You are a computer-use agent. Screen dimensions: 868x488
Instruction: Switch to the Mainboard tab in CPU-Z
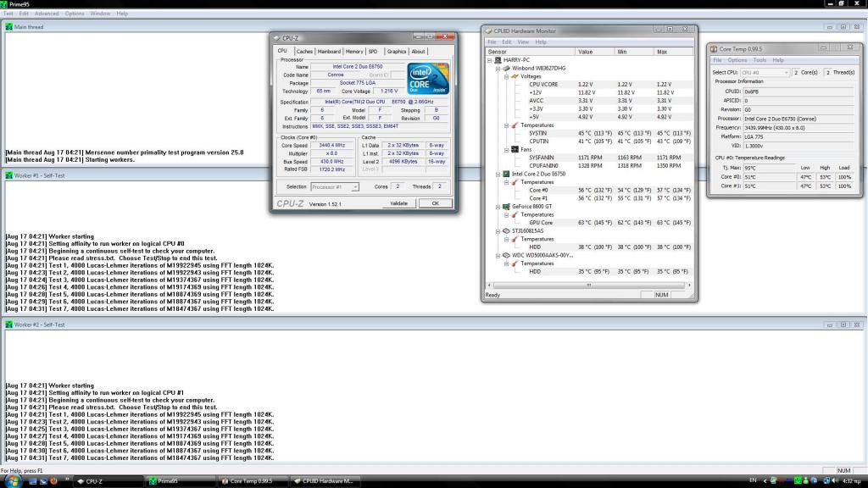(329, 52)
